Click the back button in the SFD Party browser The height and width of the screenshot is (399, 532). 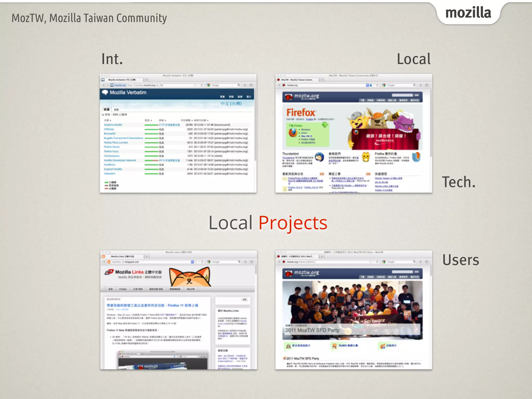tap(279, 262)
